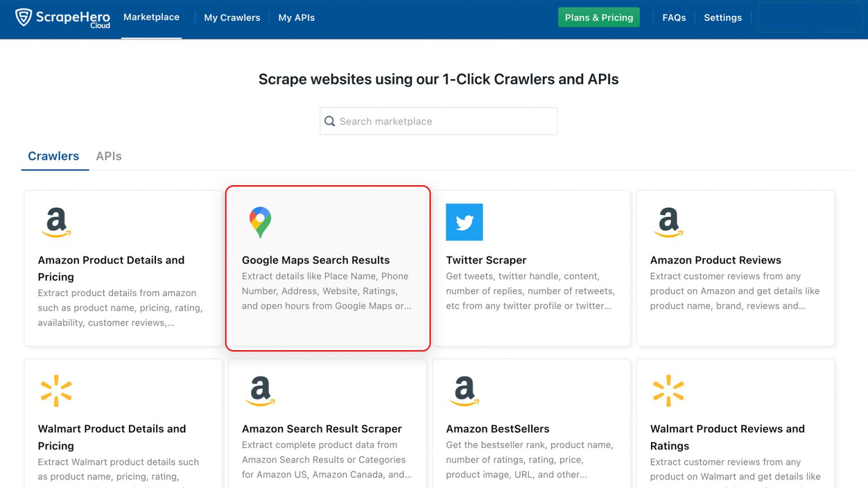Open the Marketplace menu item
This screenshot has width=868, height=488.
point(151,18)
